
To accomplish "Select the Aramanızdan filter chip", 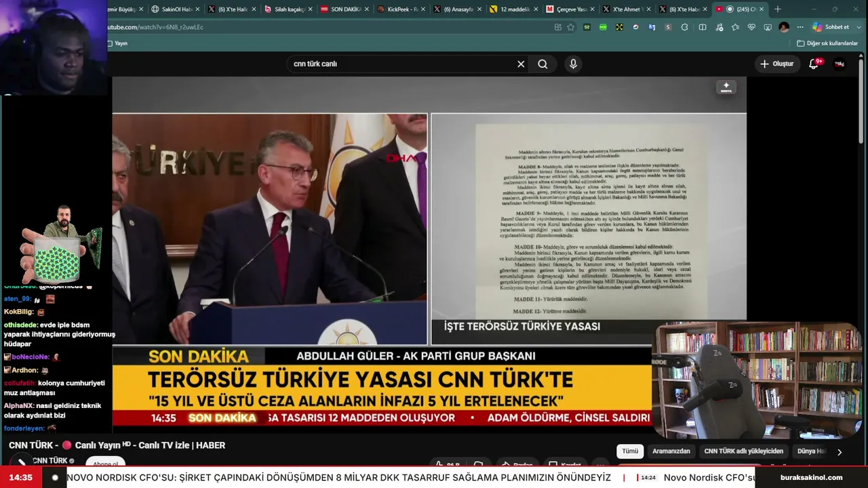I will pos(671,451).
